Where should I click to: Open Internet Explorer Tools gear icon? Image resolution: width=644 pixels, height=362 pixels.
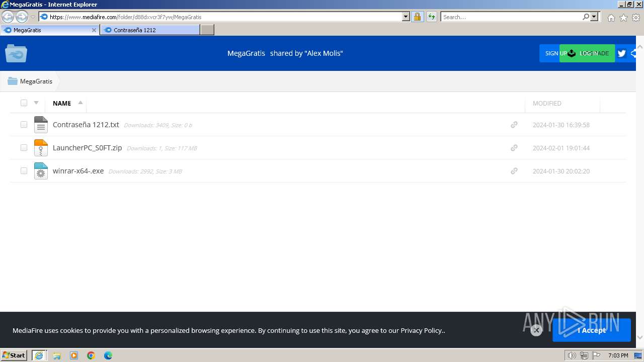636,18
